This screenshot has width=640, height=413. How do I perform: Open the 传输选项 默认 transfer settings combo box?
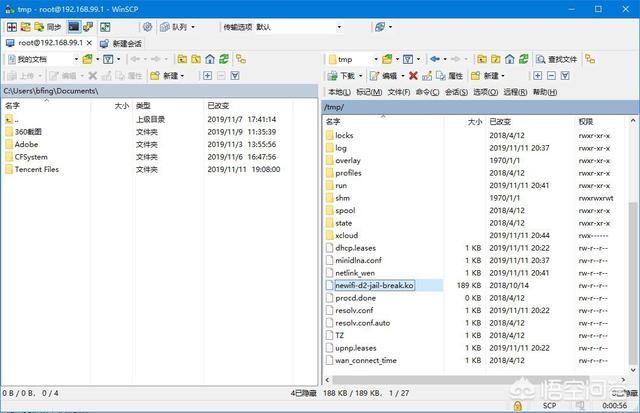(282, 27)
